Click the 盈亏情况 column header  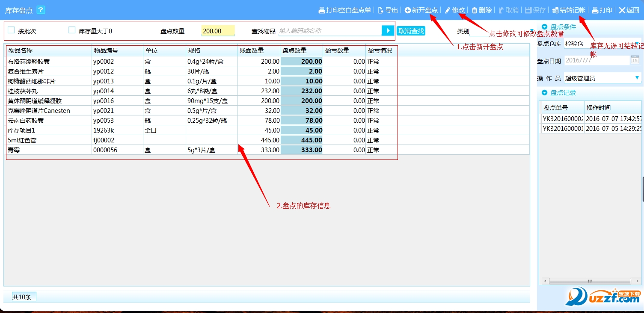pyautogui.click(x=382, y=50)
